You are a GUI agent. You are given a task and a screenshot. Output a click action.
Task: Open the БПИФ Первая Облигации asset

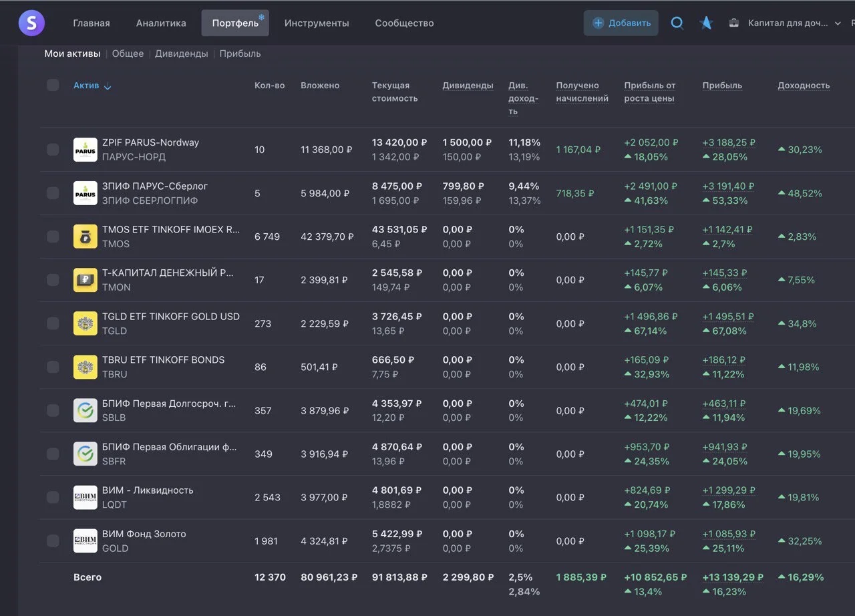pos(170,447)
